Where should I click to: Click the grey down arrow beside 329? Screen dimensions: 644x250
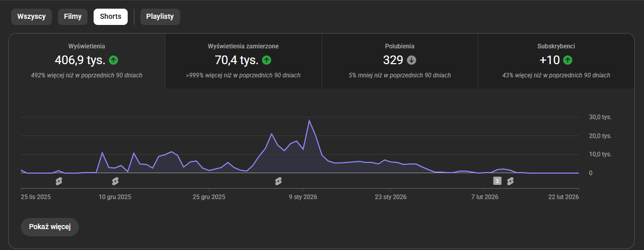[x=412, y=60]
